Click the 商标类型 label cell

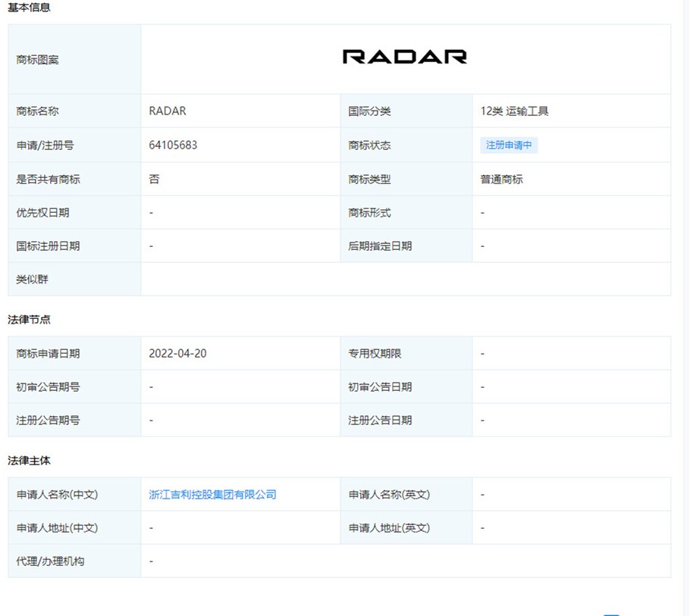point(406,180)
